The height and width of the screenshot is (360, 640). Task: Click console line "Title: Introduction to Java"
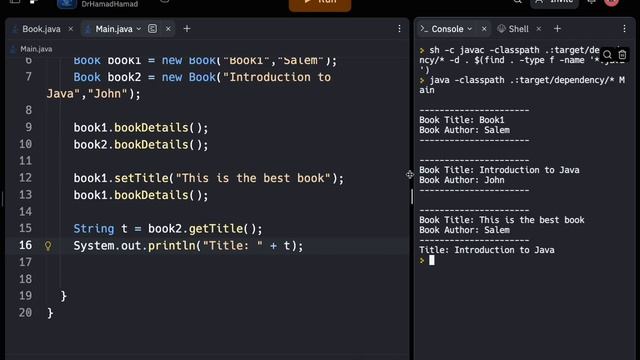487,250
